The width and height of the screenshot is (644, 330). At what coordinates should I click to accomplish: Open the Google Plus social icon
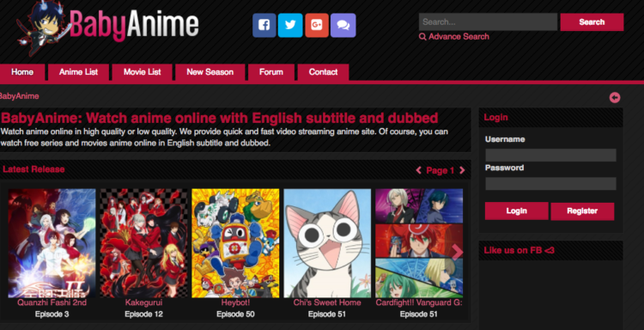click(317, 26)
